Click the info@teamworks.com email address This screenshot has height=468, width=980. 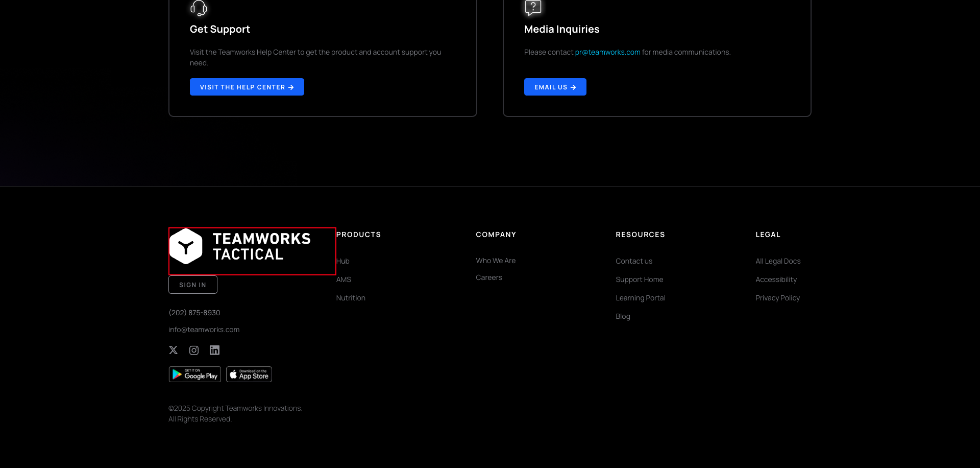(x=204, y=330)
